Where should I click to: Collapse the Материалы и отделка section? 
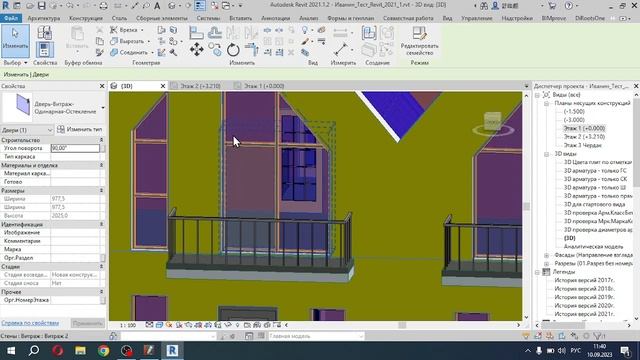(x=101, y=165)
